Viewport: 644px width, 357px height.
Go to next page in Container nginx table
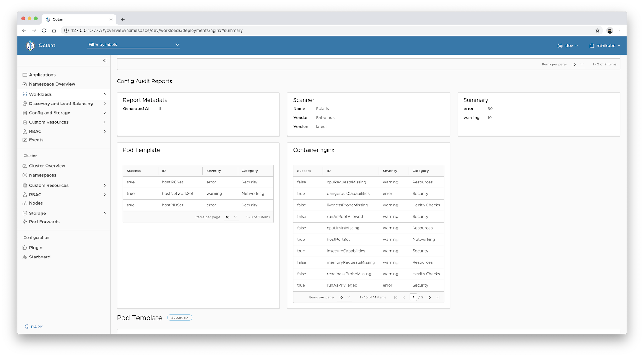(x=430, y=297)
